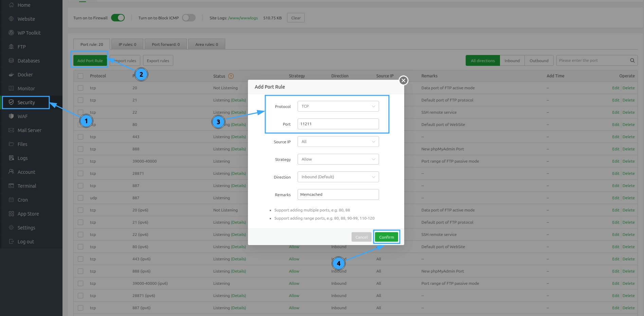Open the Source IP dropdown
This screenshot has width=644, height=316.
[x=338, y=142]
